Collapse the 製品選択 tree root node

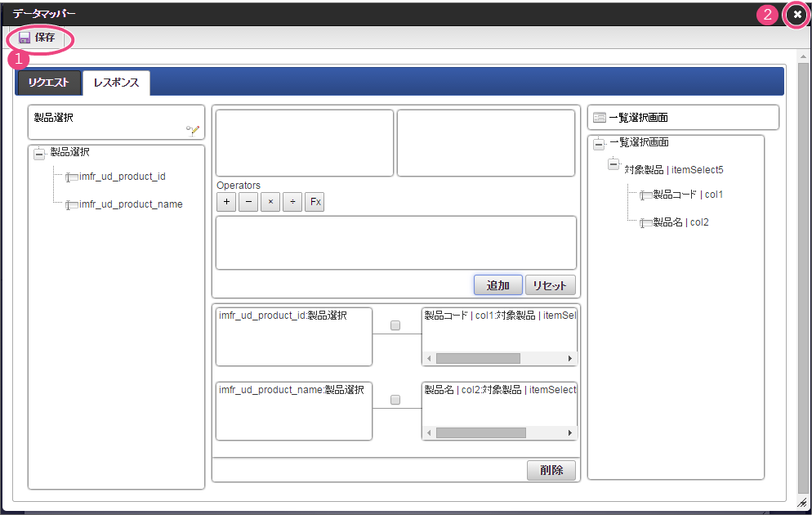tap(39, 153)
